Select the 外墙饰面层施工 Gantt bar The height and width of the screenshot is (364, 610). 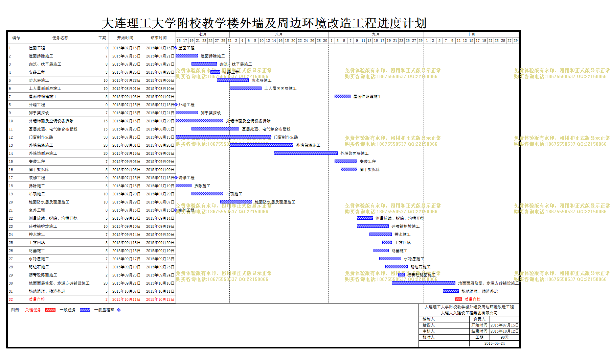(306, 153)
